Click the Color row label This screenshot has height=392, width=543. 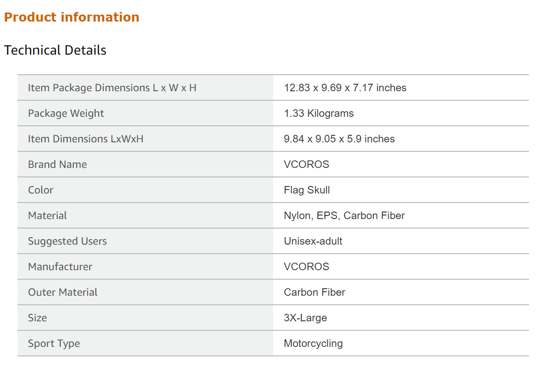41,190
